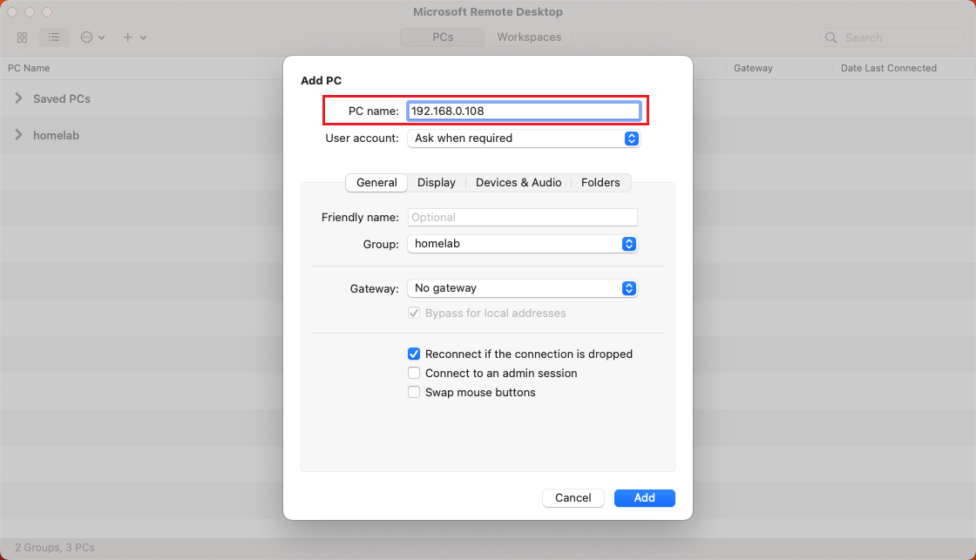Click the PC name text field
Screen dimensions: 976x560
(x=524, y=111)
